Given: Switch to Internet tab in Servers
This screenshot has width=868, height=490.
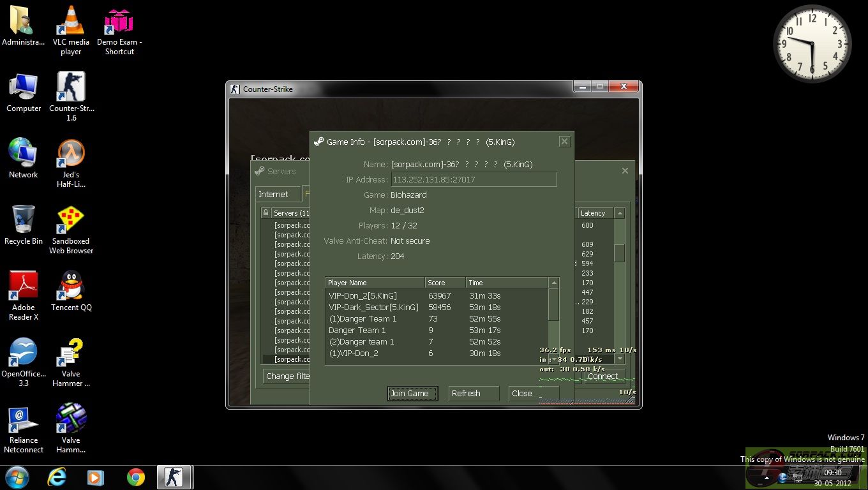Looking at the screenshot, I should click(273, 195).
